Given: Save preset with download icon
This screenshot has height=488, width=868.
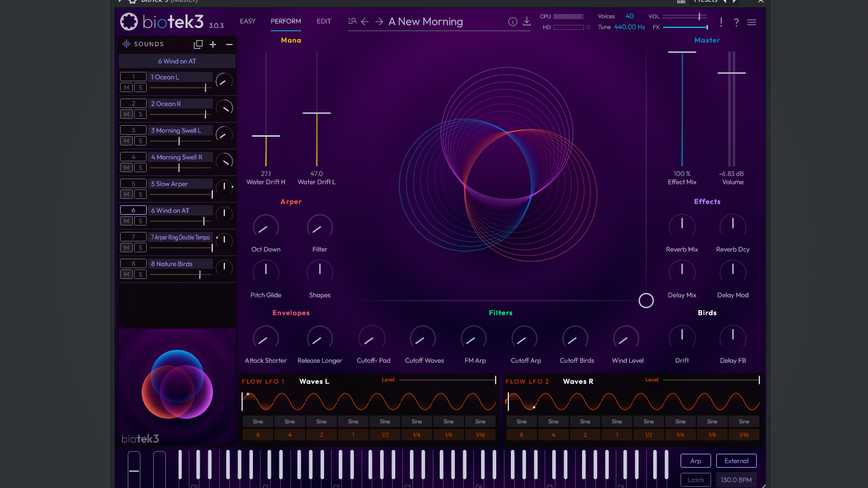Looking at the screenshot, I should (x=527, y=22).
